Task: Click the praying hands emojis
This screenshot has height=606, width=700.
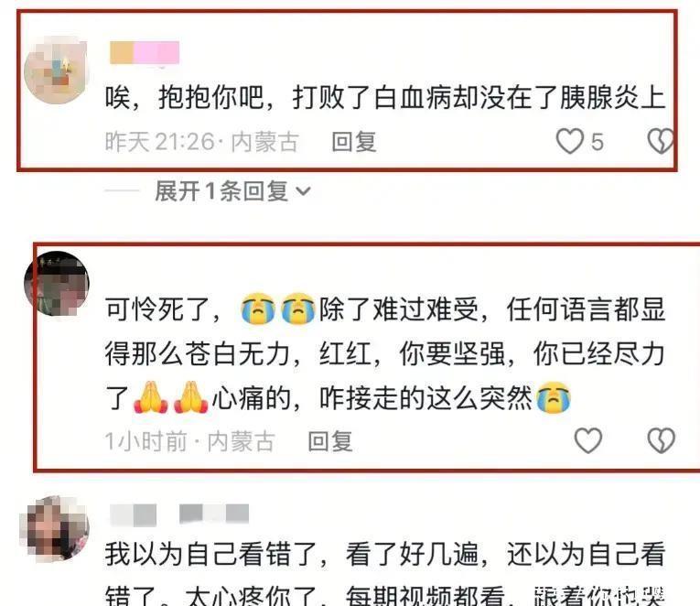Action: coord(171,397)
